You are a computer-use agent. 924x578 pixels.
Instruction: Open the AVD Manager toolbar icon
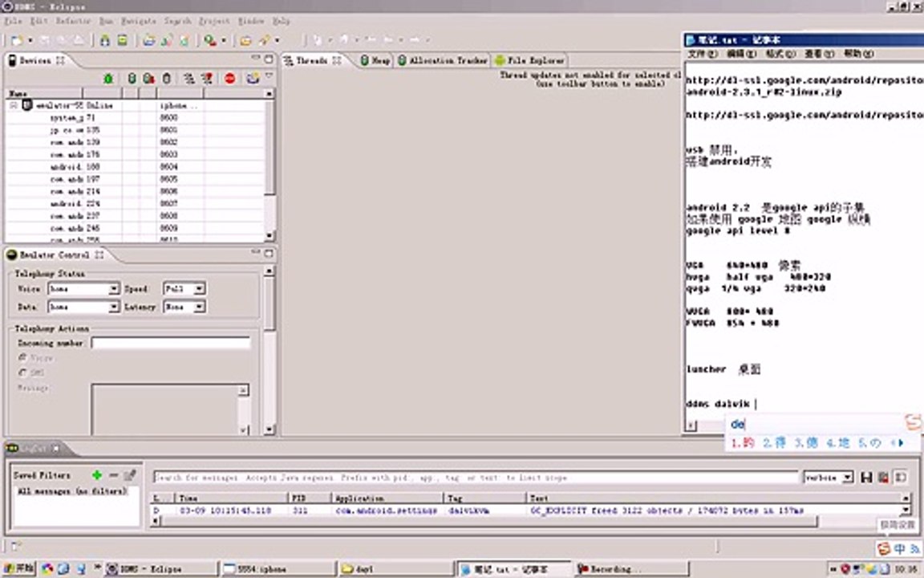(x=122, y=40)
